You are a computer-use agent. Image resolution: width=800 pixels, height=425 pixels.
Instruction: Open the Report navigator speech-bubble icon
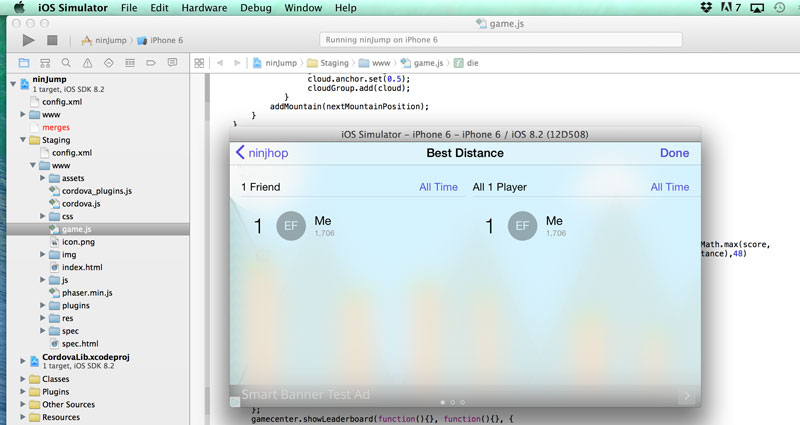[172, 62]
